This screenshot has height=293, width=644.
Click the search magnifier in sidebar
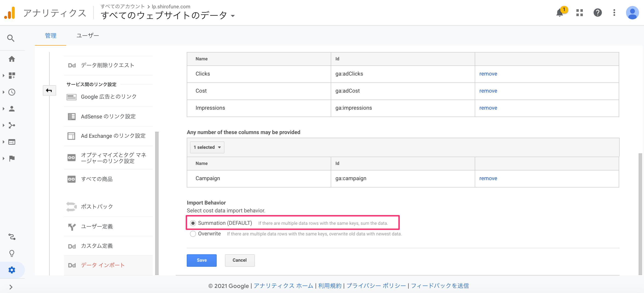coord(11,38)
